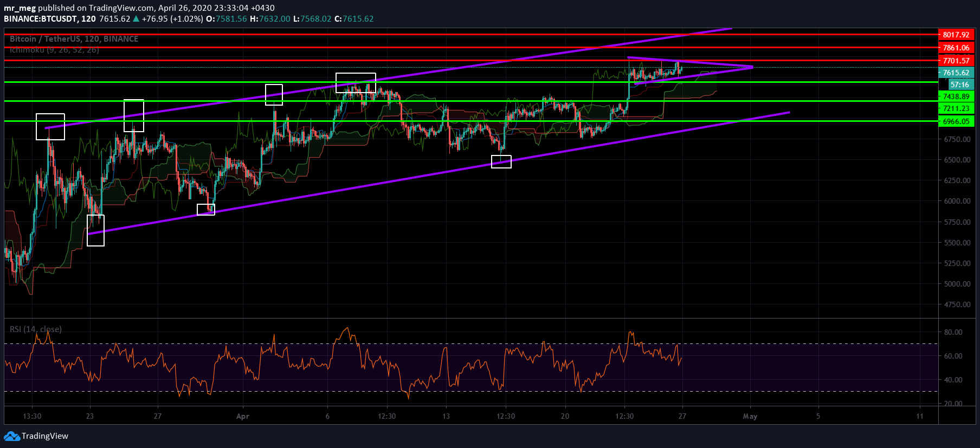Click the H:7632.00 high value

[x=270, y=19]
